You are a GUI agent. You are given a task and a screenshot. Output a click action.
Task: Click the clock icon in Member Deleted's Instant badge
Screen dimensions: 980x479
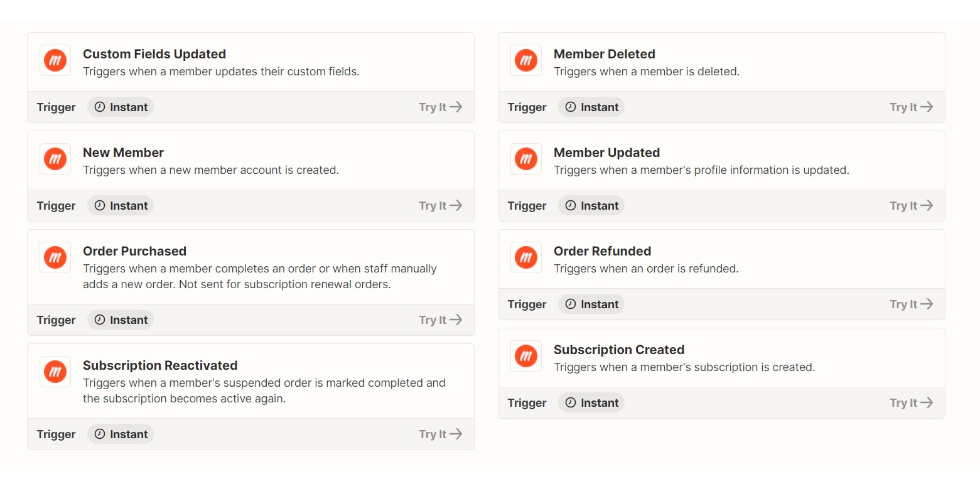coord(571,107)
